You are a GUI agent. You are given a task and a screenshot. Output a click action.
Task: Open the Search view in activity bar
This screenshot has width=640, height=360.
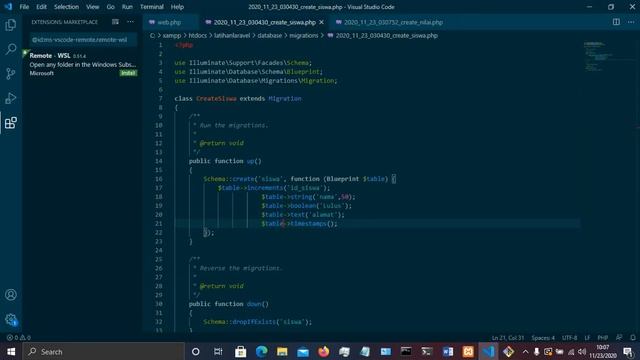11,49
